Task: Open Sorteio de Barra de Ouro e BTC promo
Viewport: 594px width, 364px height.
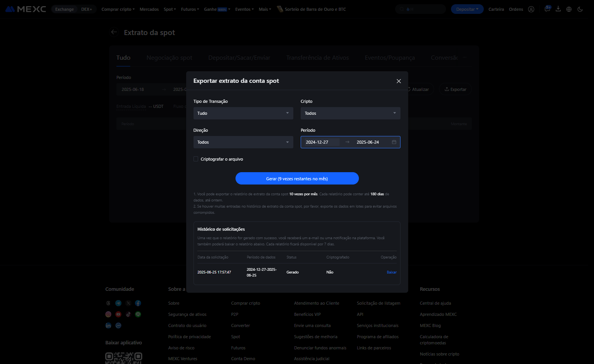Action: point(311,9)
